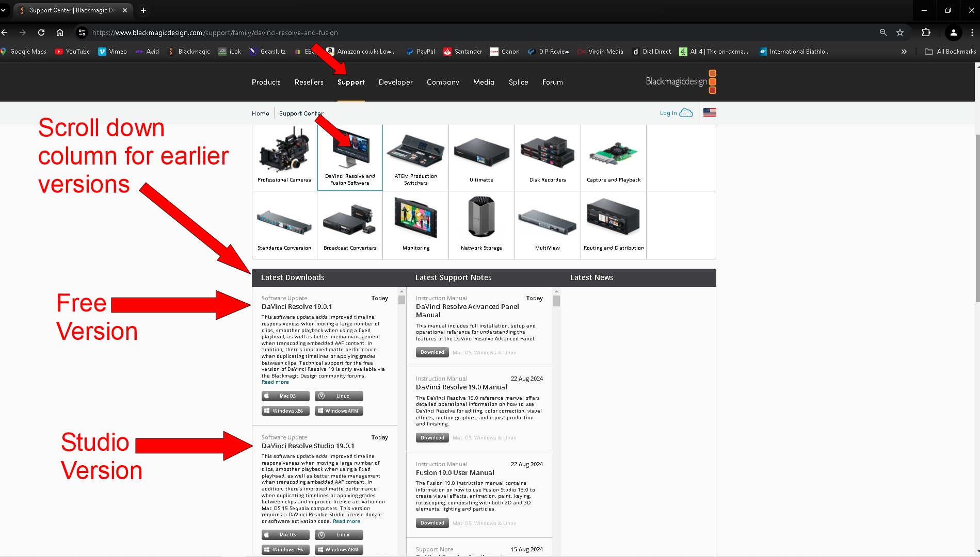
Task: Select Professional Cameras product family
Action: [x=284, y=157]
